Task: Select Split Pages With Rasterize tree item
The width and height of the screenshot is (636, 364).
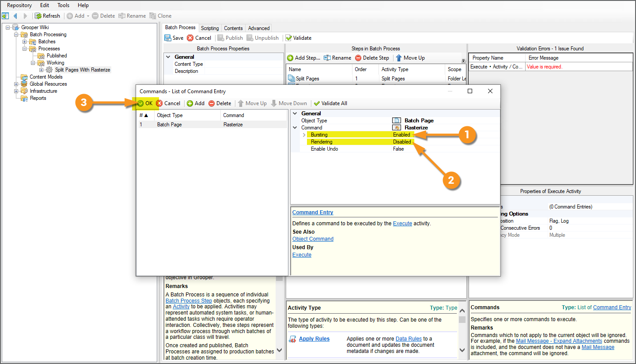Action: pyautogui.click(x=83, y=70)
